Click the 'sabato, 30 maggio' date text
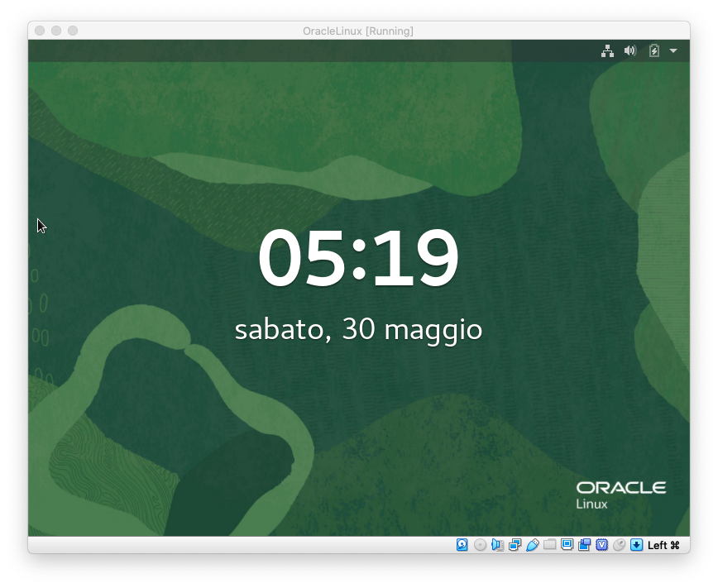This screenshot has width=718, height=588. (358, 330)
